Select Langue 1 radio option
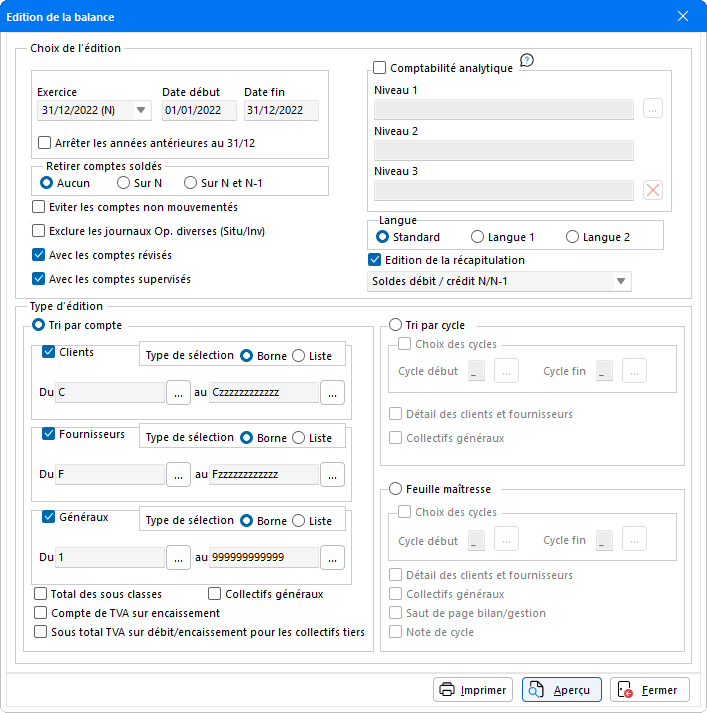Viewport: 707px width, 713px height. (477, 237)
